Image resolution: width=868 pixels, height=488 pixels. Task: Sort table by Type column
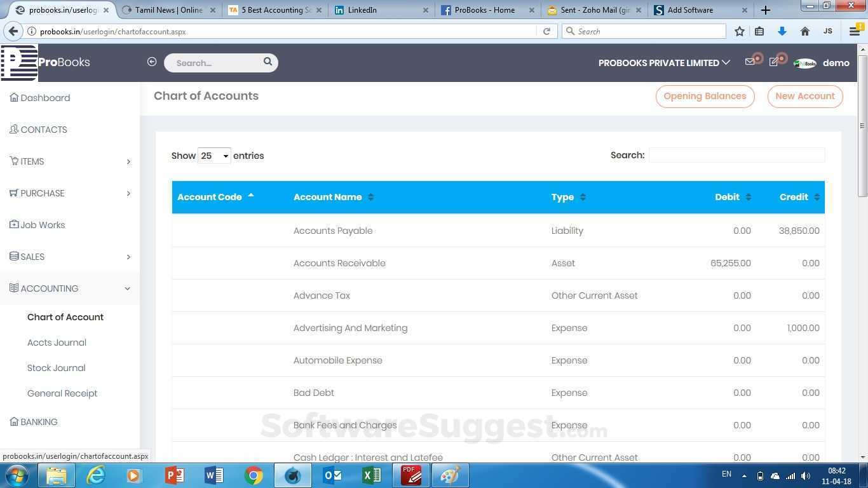point(568,197)
